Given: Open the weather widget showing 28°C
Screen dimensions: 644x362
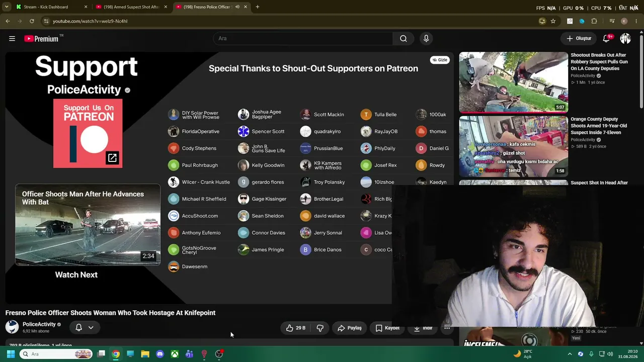Looking at the screenshot, I should 522,354.
